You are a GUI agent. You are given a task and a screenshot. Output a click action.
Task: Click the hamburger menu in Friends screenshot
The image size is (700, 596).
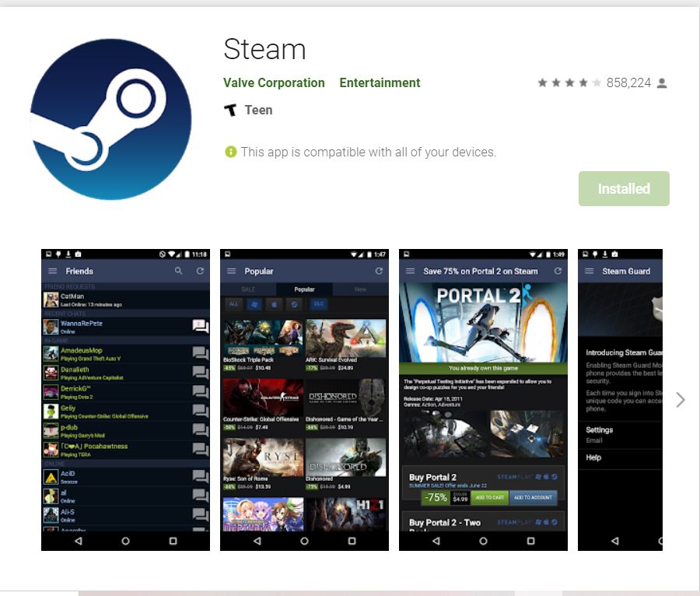53,271
